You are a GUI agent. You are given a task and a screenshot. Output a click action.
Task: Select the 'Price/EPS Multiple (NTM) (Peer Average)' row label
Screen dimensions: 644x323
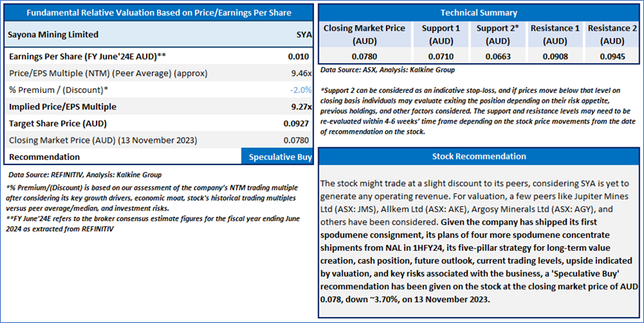(108, 74)
